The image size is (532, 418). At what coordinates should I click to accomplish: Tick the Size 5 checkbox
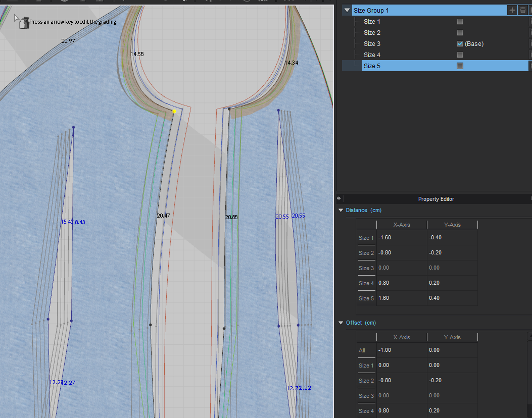point(460,66)
